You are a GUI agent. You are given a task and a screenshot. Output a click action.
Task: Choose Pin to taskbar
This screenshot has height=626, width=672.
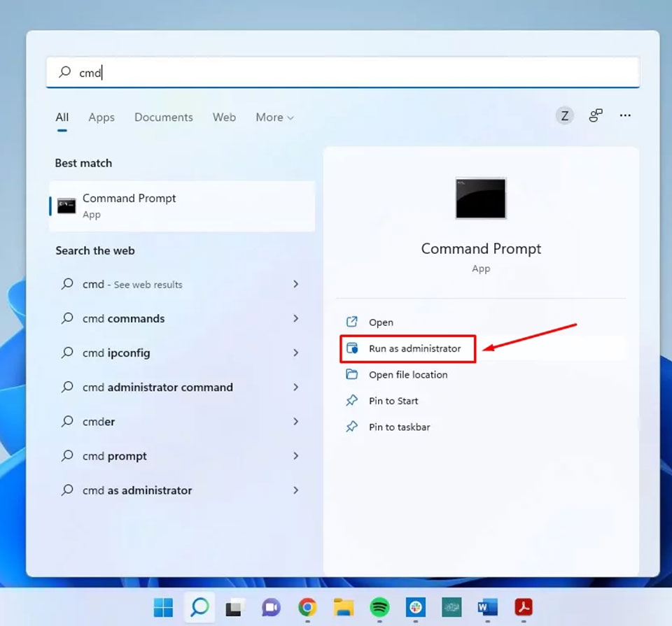click(x=400, y=427)
